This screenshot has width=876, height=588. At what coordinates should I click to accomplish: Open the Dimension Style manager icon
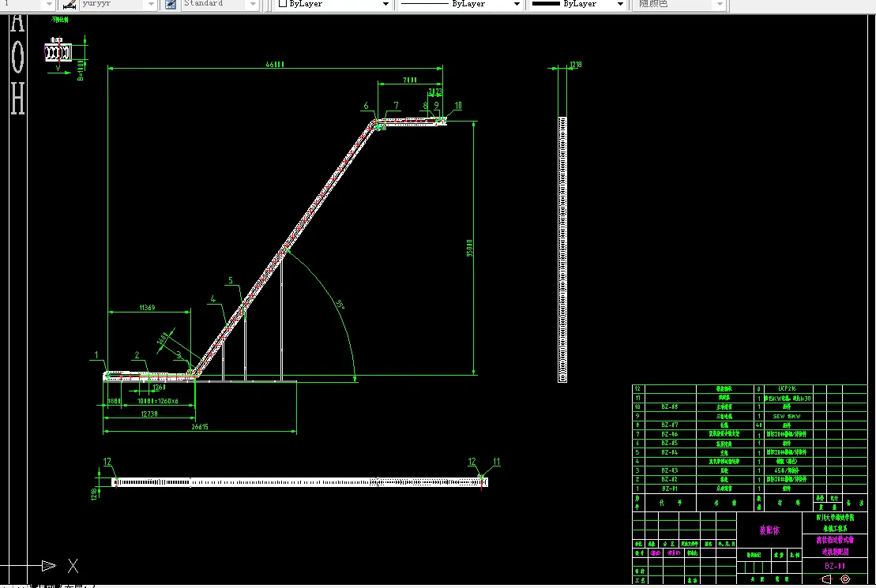pos(70,5)
